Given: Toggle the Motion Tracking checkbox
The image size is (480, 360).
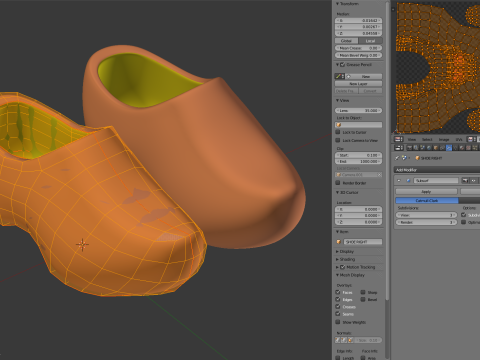Looking at the screenshot, I should pyautogui.click(x=343, y=267).
